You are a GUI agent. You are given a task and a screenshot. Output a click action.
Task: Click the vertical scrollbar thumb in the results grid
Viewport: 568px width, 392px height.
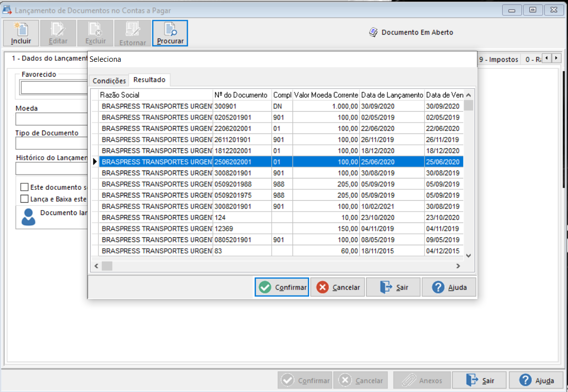(469, 105)
